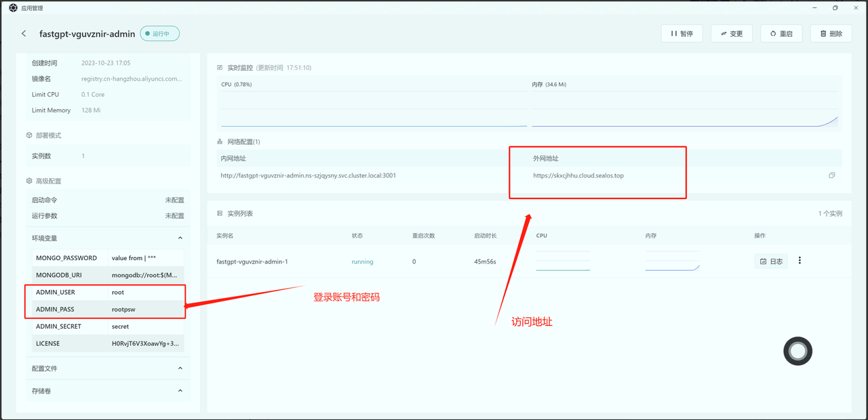Click the instance list section icon
Screen dimensions: 868x420
pyautogui.click(x=220, y=213)
